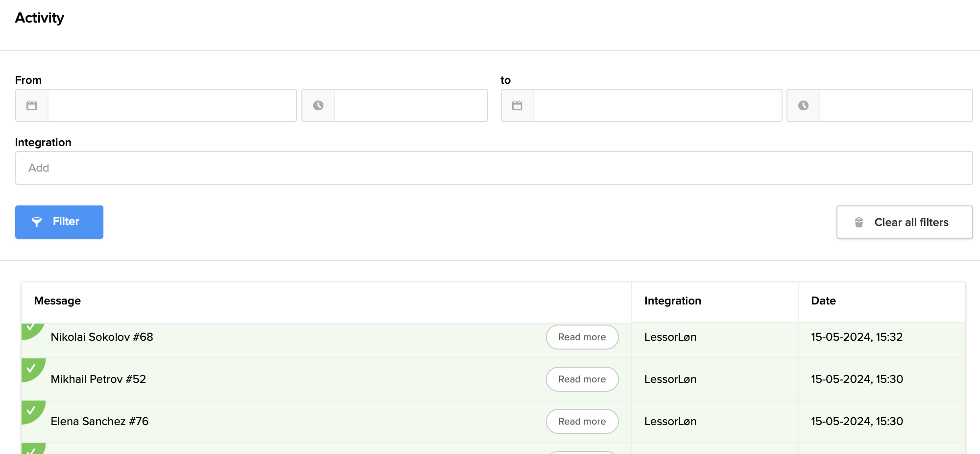Focus the From date input field

[171, 105]
